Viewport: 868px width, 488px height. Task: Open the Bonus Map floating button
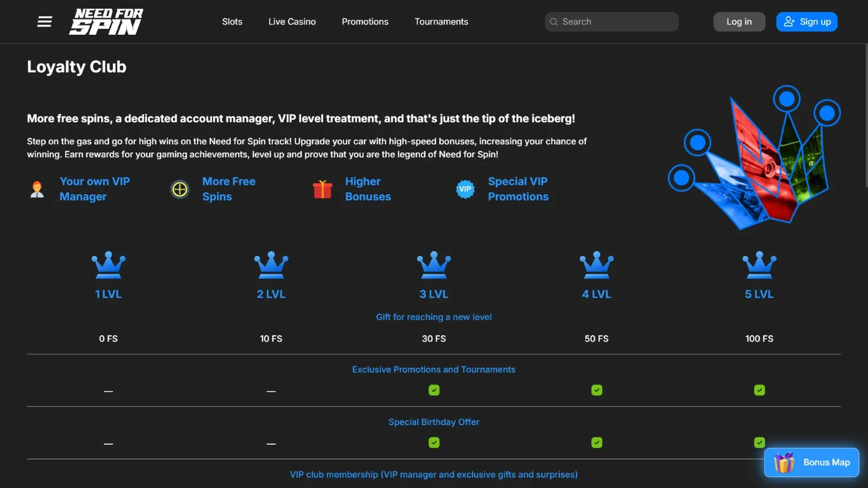(x=812, y=463)
